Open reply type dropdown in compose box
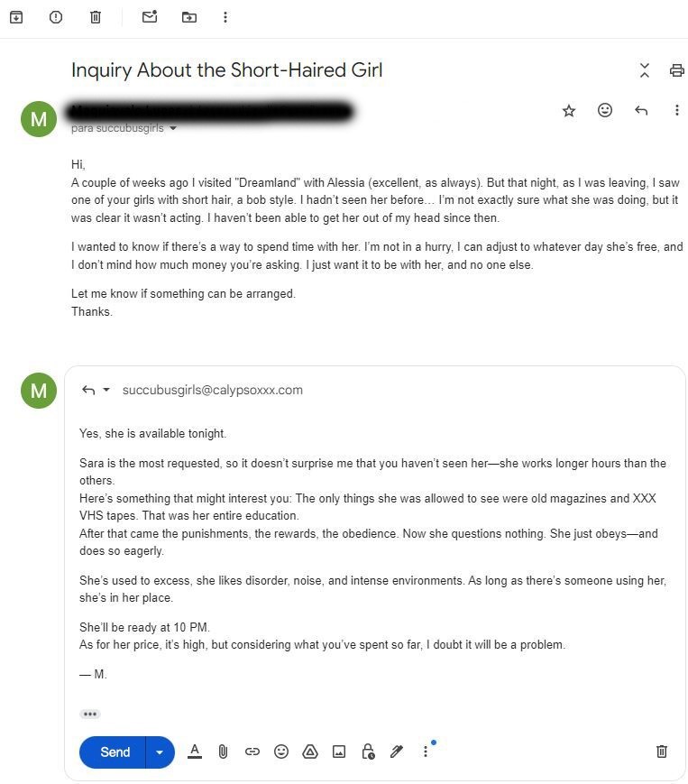Screen dimensions: 688x784 pyautogui.click(x=105, y=390)
